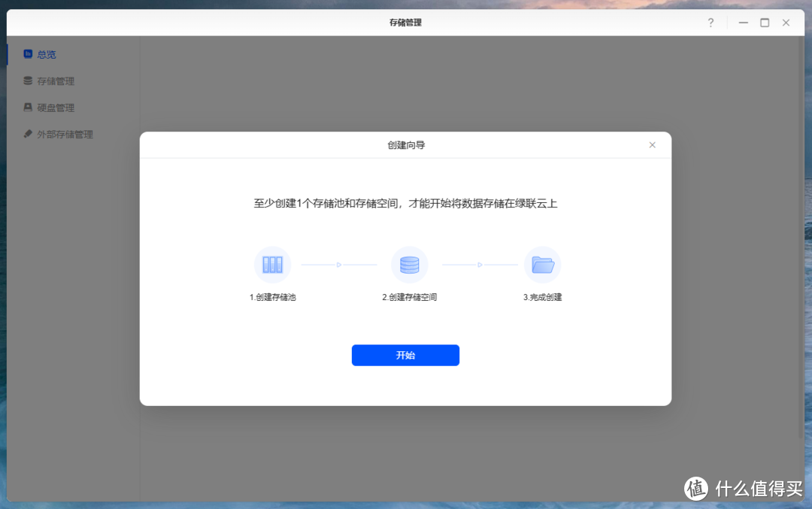Click the 硬盘管理 hard disk icon
Screen dimensions: 812x509
tap(26, 107)
